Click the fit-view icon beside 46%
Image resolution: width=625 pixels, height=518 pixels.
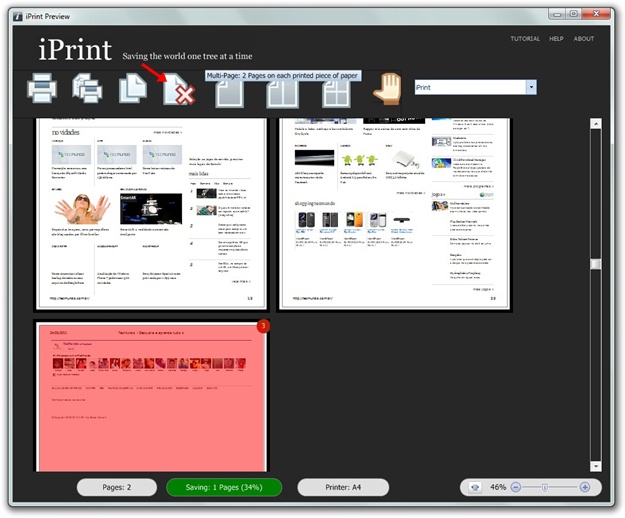(475, 487)
